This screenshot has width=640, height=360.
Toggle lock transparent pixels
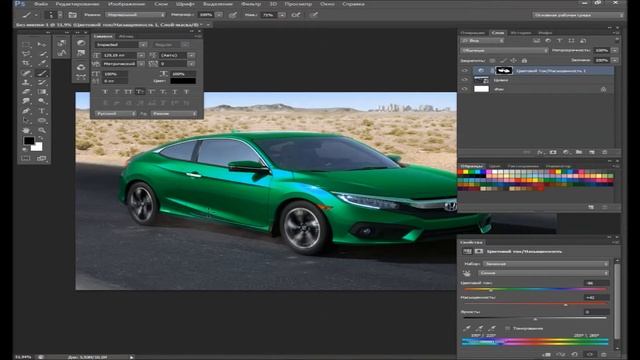pyautogui.click(x=493, y=60)
